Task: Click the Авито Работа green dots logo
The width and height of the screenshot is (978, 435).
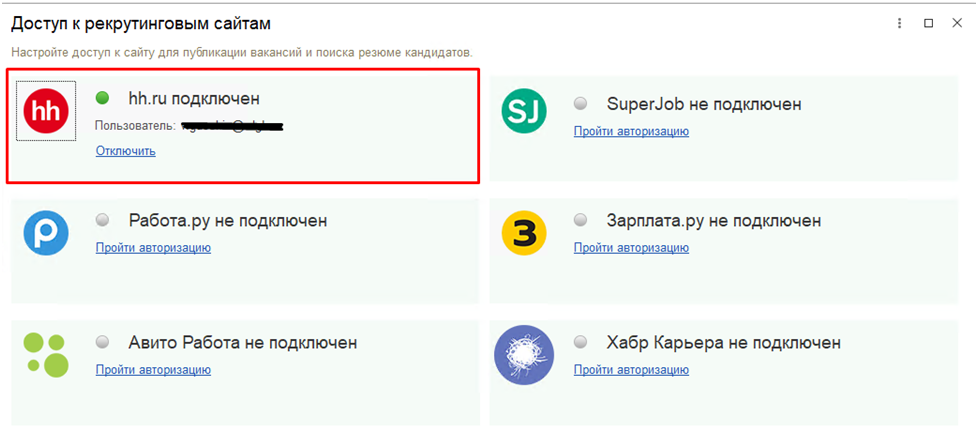Action: pyautogui.click(x=46, y=354)
